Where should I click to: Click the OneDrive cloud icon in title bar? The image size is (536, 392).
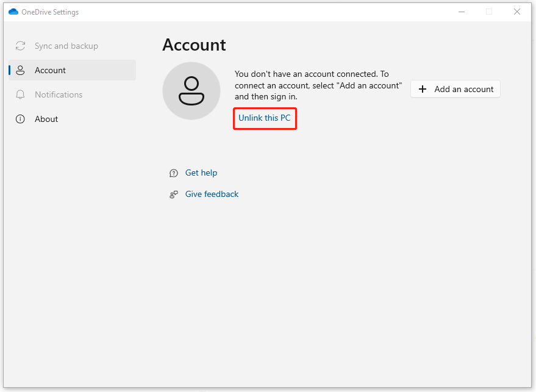[x=13, y=12]
